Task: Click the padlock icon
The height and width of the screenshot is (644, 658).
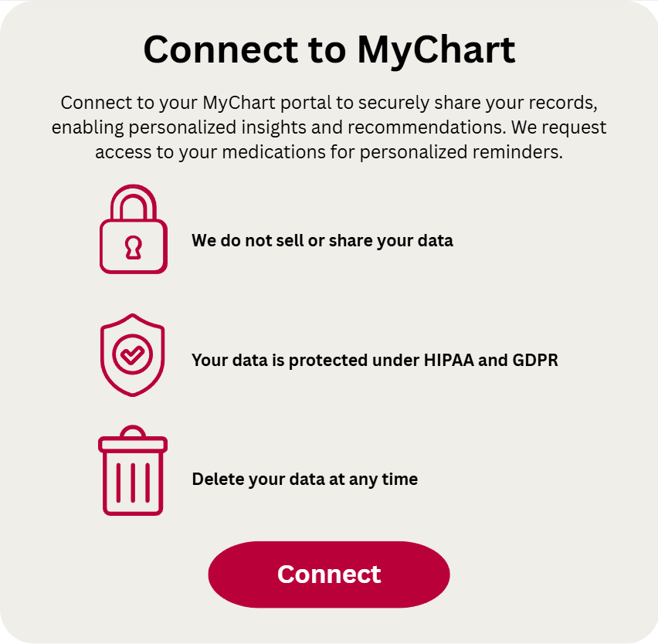Action: click(x=133, y=230)
